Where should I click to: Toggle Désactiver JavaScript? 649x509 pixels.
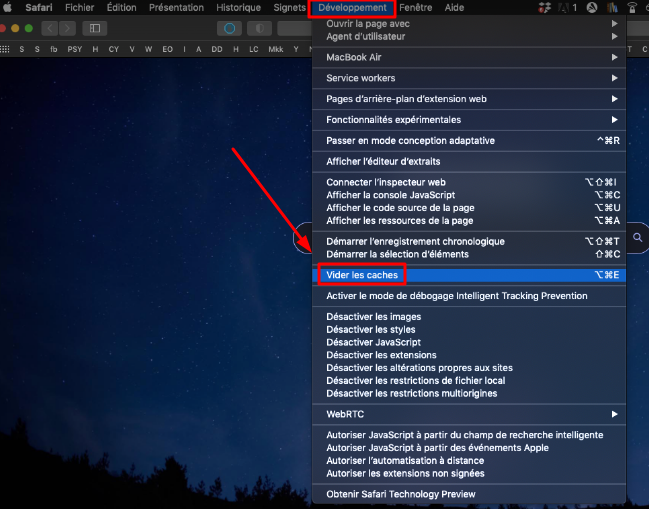(469, 342)
